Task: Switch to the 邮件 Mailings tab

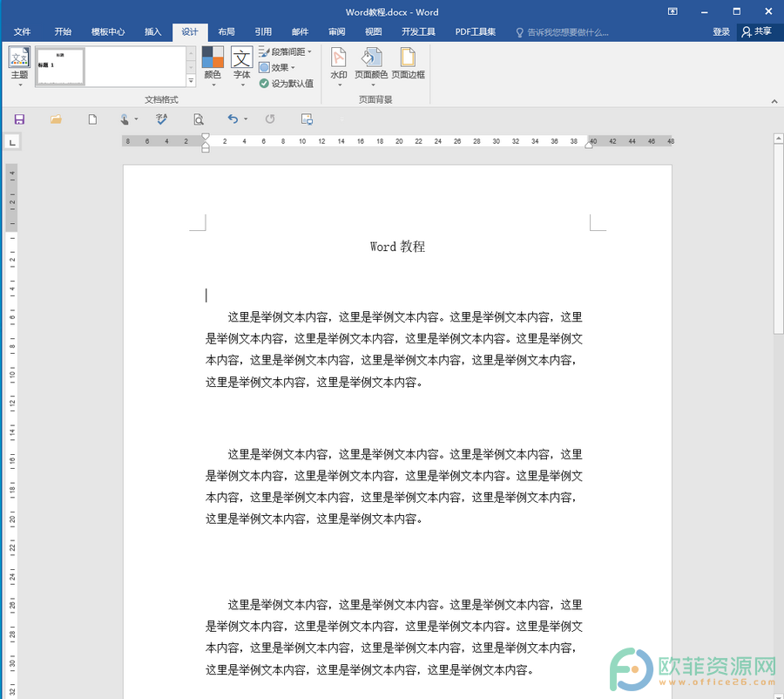Action: click(x=300, y=32)
